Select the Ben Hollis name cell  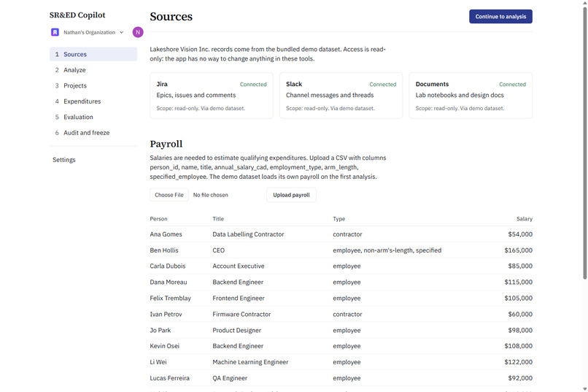point(164,250)
